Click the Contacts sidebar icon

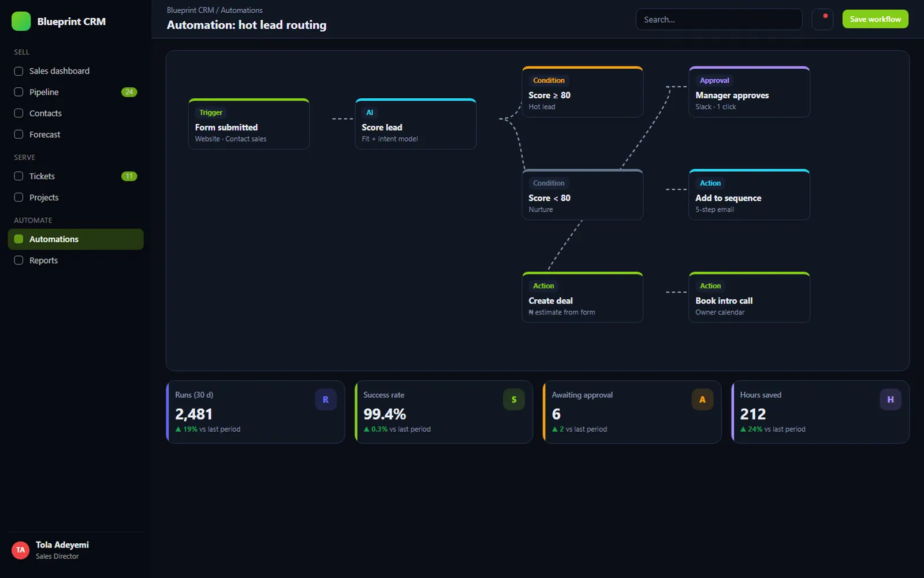[x=18, y=113]
